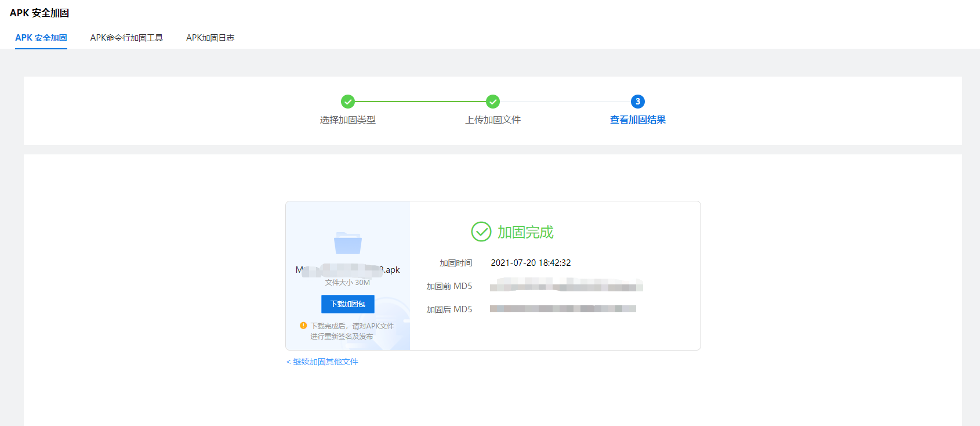Click the 上传加固文件 step label

[492, 120]
